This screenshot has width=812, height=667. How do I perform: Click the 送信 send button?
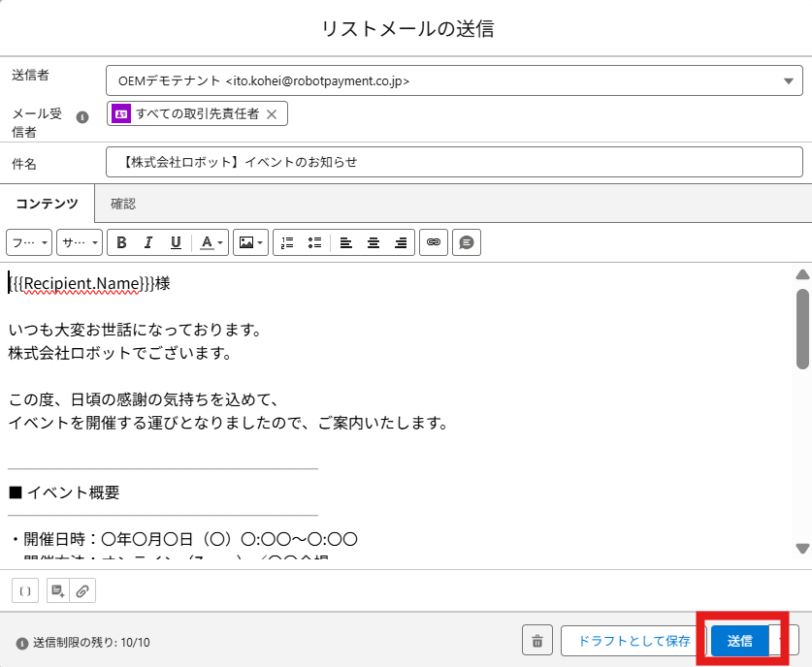coord(739,641)
